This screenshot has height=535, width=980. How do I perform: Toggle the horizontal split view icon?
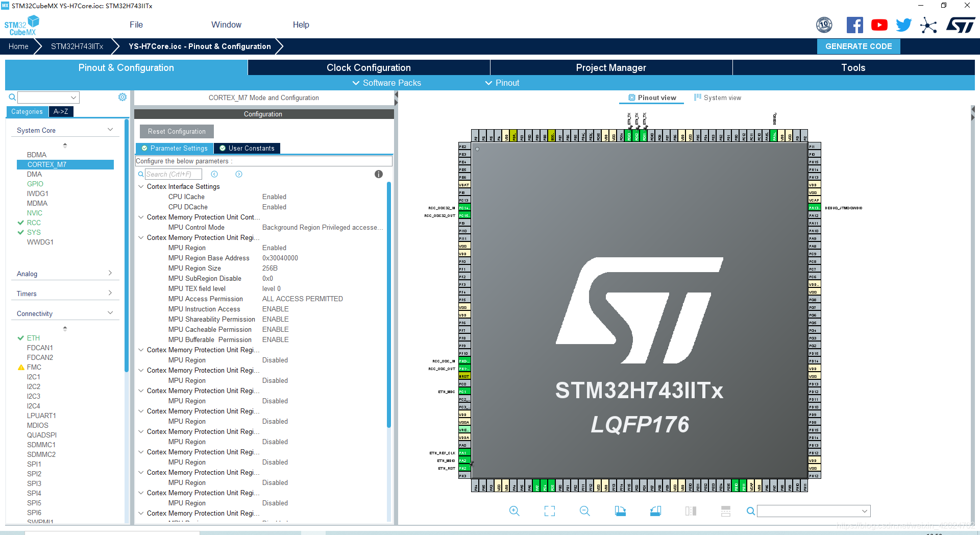726,511
